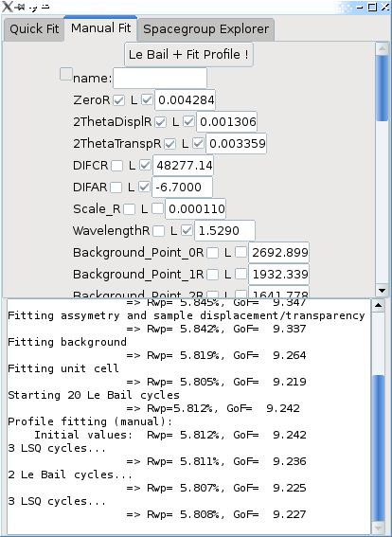The image size is (392, 537).
Task: Edit the DIFA value -6.7000
Action: click(x=183, y=188)
